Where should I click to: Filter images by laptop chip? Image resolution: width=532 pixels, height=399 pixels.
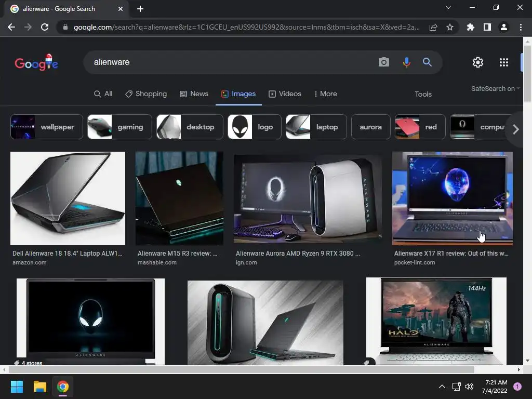(x=316, y=127)
